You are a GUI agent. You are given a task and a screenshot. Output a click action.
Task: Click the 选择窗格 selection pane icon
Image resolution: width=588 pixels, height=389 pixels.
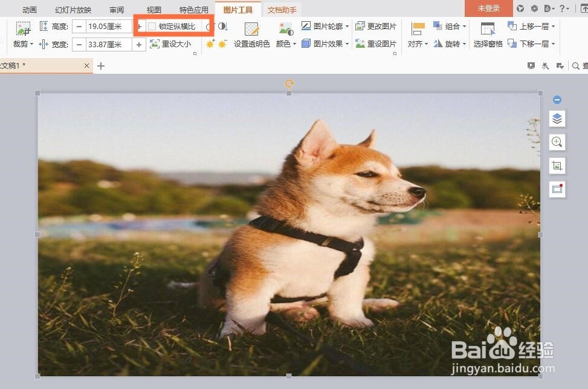tap(488, 29)
